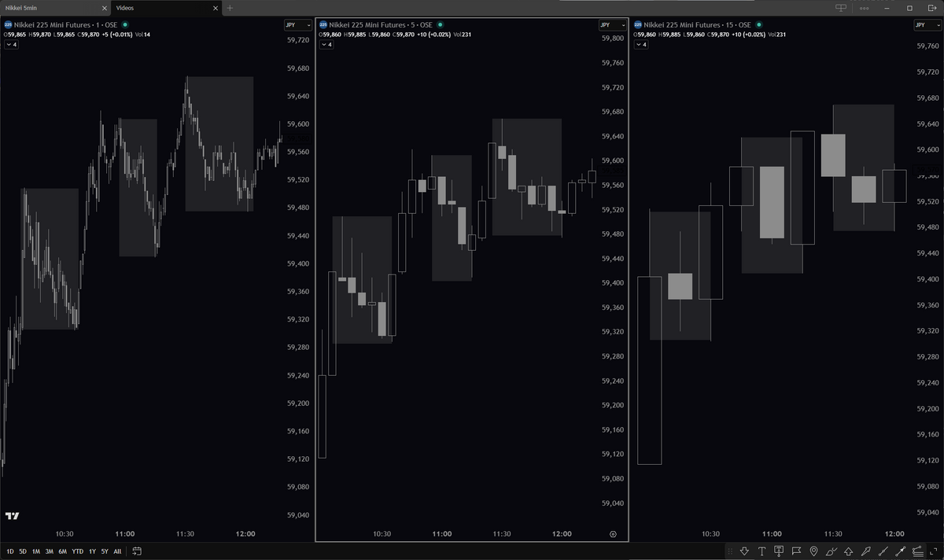Click the 11:00 time label on middle chart
The height and width of the screenshot is (560, 944).
point(441,534)
